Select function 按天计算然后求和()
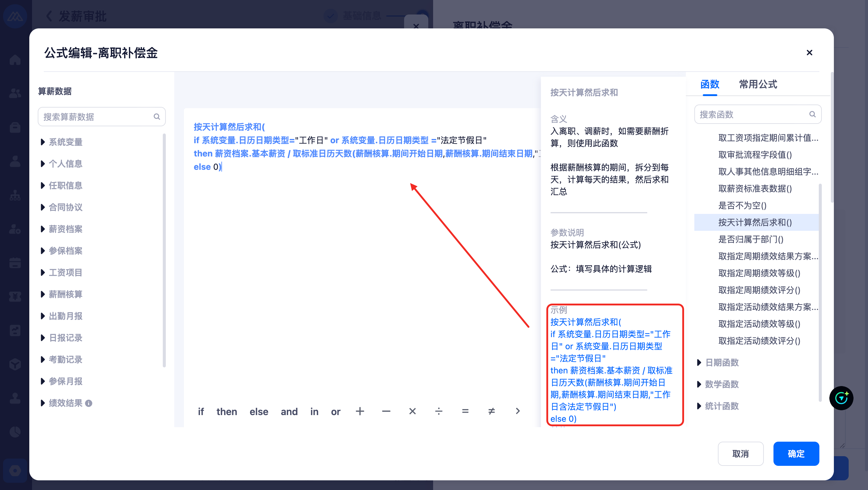 coord(756,222)
